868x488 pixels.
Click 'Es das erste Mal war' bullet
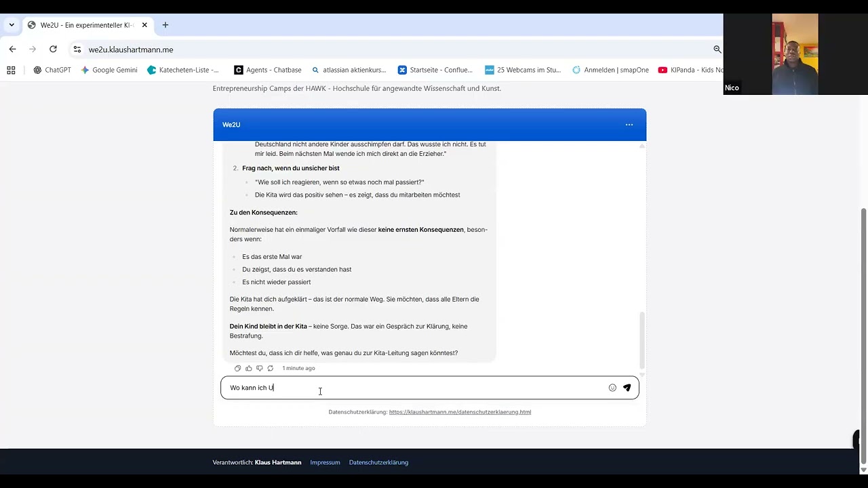click(272, 257)
